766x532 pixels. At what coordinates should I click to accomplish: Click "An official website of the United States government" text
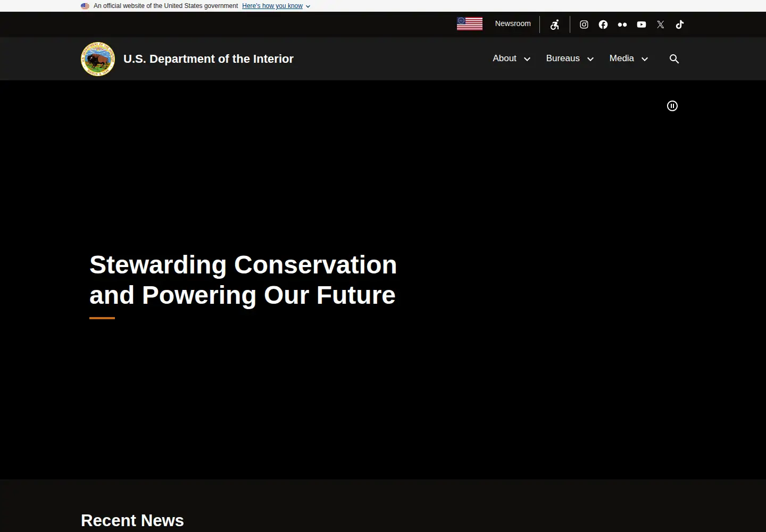[166, 6]
